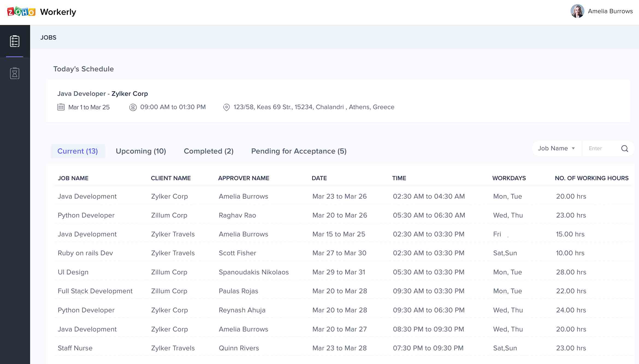This screenshot has width=639, height=364.
Task: Open the UI Design job
Action: pos(73,272)
